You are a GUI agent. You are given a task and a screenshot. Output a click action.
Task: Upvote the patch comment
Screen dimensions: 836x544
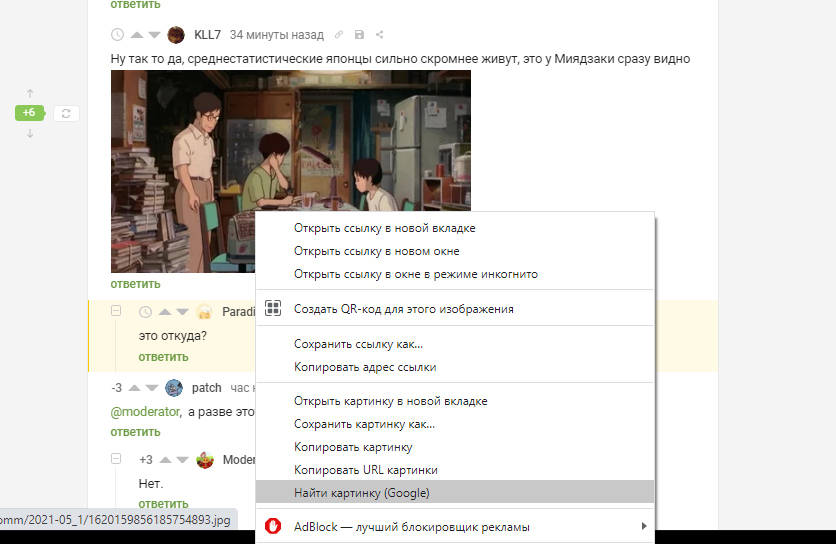(134, 388)
